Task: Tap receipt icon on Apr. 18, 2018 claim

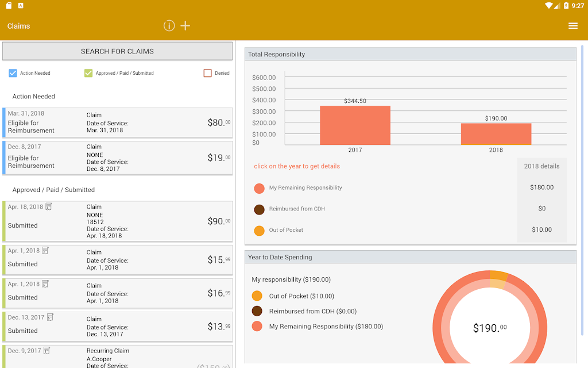Action: [x=49, y=206]
